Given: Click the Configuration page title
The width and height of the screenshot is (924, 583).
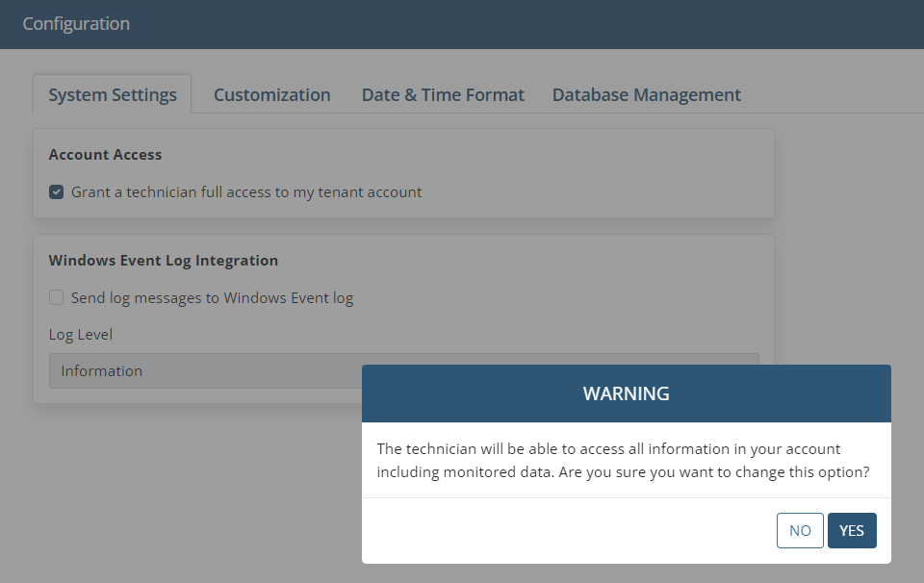Looking at the screenshot, I should 76,23.
